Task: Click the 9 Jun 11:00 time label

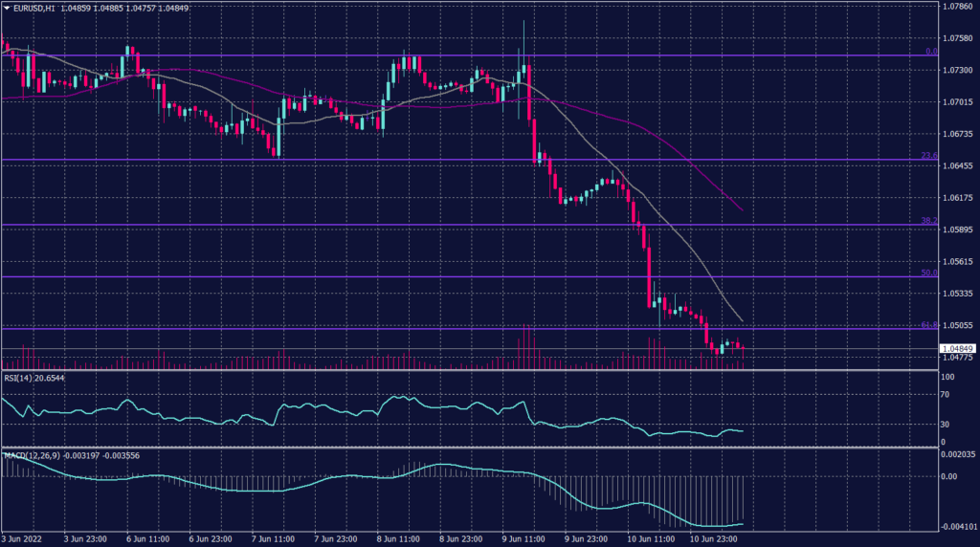Action: 523,537
